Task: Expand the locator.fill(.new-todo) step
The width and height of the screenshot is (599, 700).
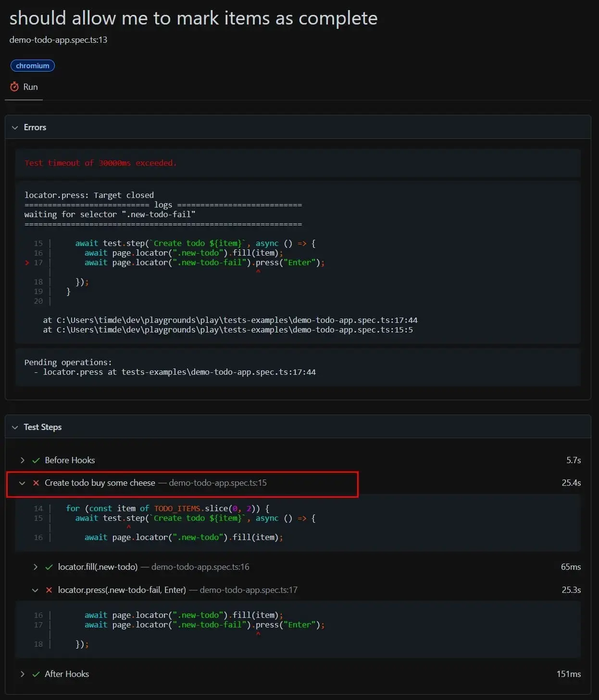Action: tap(35, 567)
